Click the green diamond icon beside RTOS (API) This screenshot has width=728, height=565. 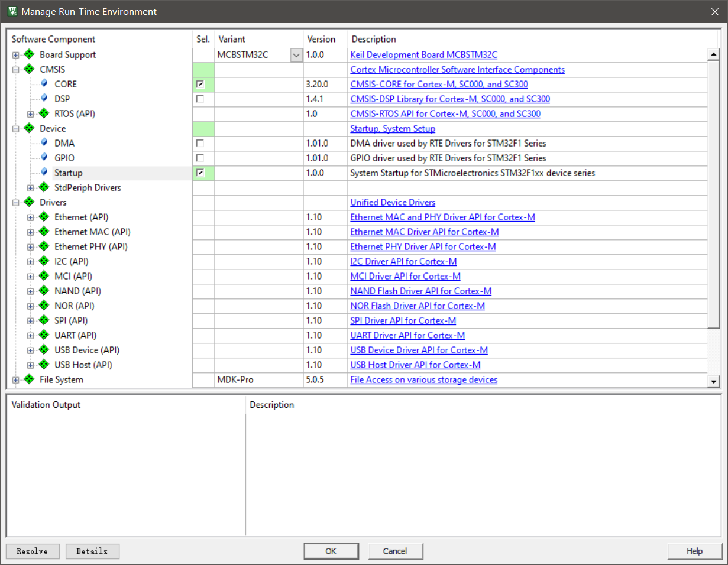tap(44, 113)
